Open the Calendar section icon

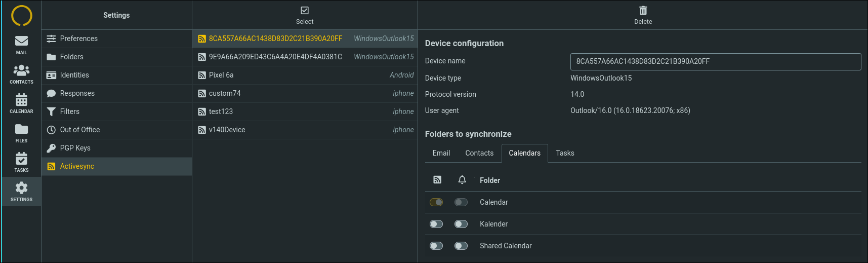(x=21, y=100)
